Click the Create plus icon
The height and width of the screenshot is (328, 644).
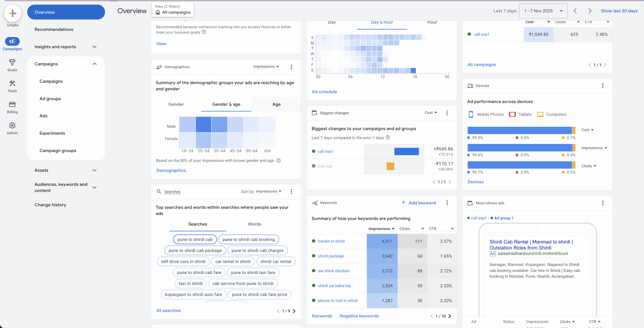pyautogui.click(x=12, y=13)
